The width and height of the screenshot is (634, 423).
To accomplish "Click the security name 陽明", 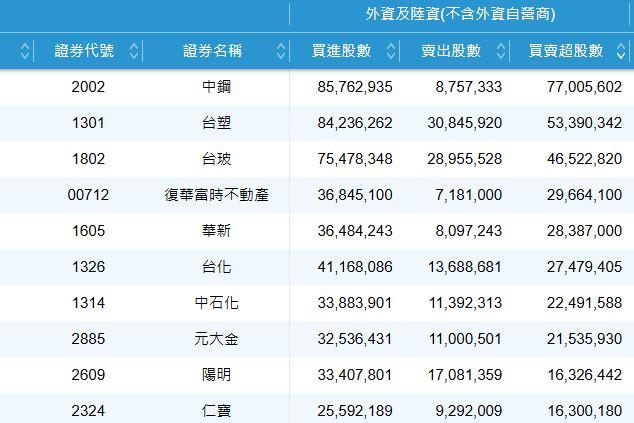I will point(216,375).
